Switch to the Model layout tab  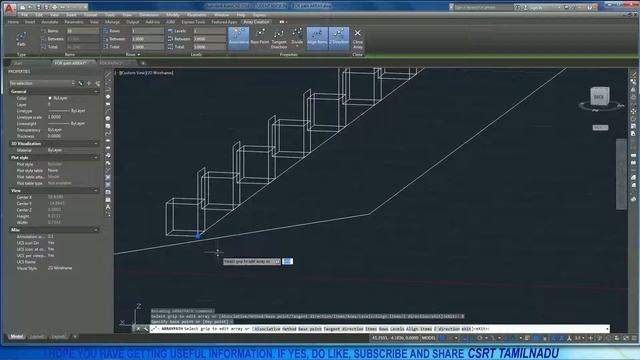17,337
